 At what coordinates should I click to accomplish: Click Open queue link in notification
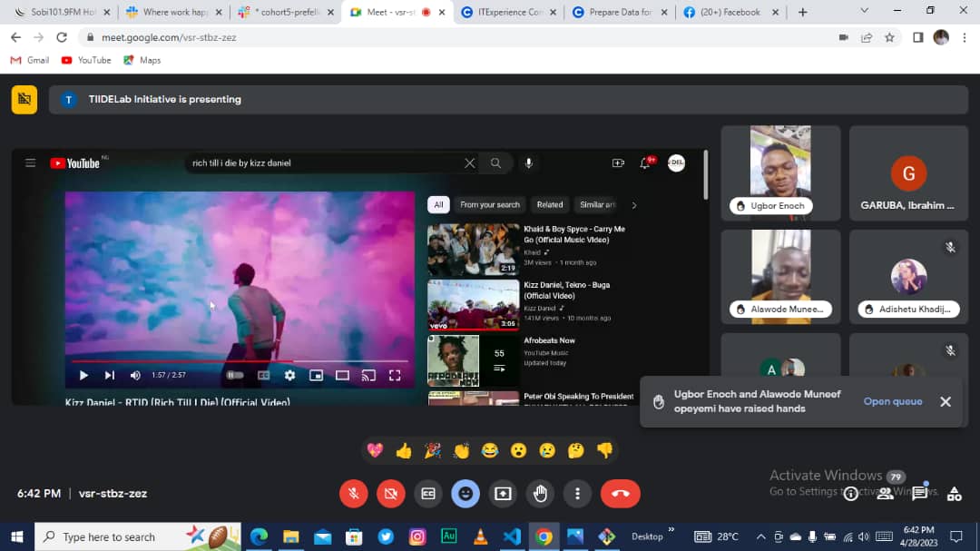[x=893, y=401]
